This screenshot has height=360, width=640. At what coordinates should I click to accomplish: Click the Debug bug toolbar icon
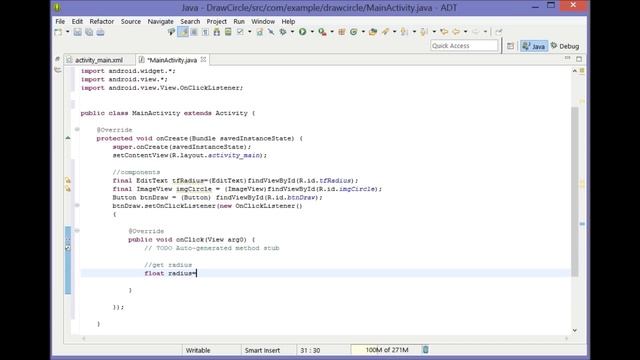[283, 32]
